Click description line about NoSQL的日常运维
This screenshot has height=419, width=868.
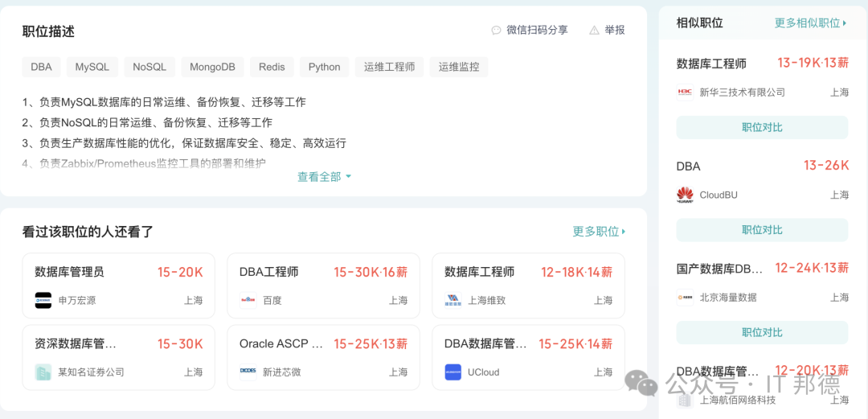147,123
